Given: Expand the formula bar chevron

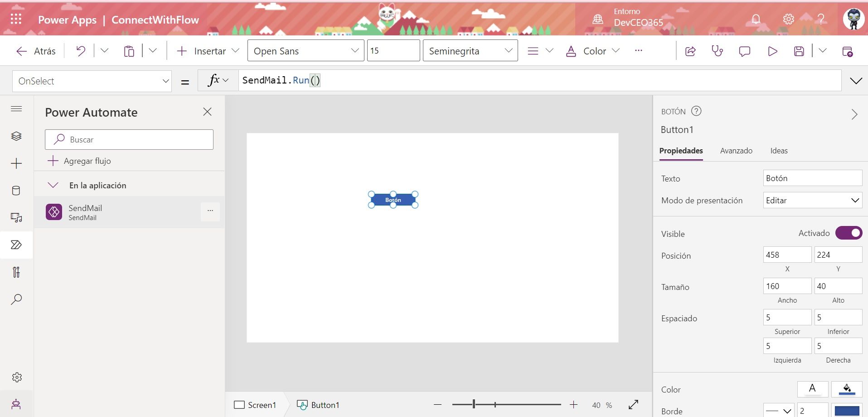Looking at the screenshot, I should (x=856, y=81).
